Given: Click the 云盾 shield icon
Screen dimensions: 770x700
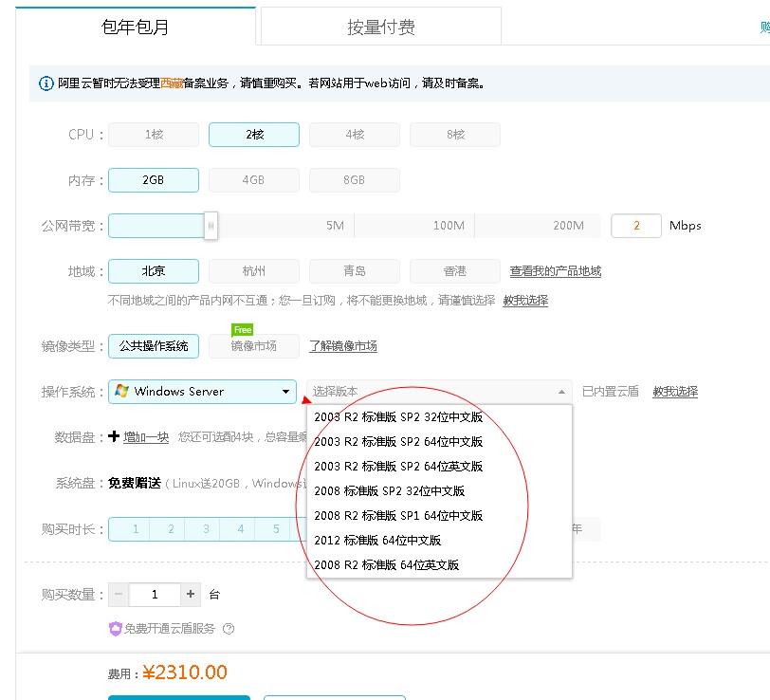Looking at the screenshot, I should click(115, 629).
